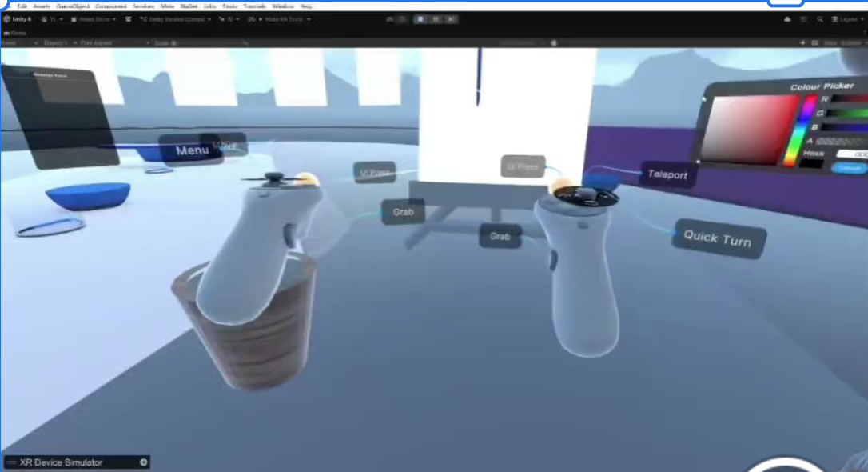Open the Display 1 dropdown

pos(58,42)
